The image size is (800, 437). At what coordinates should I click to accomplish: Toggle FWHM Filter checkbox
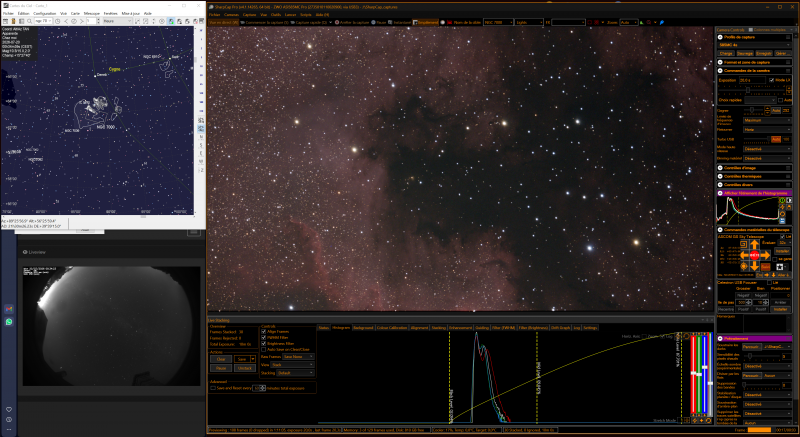coord(263,338)
